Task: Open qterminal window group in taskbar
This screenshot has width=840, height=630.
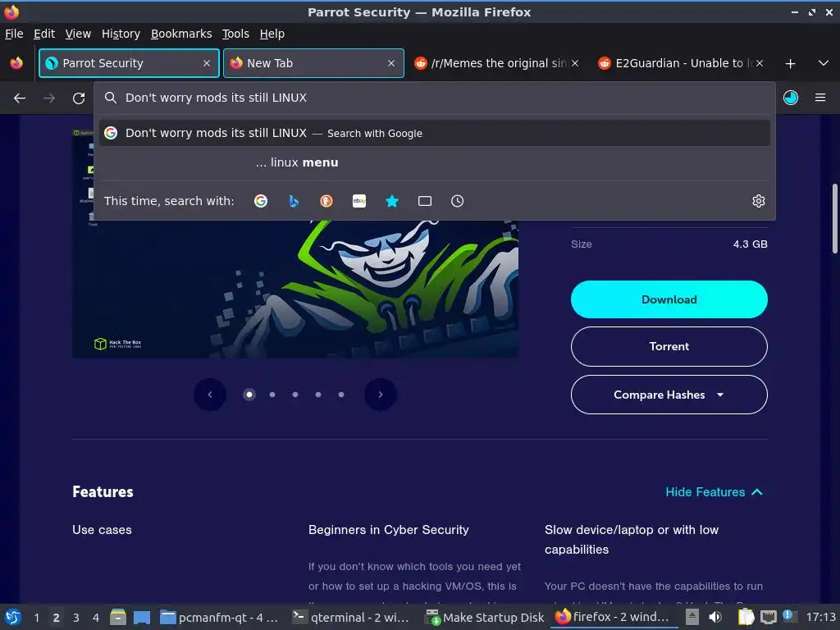Action: click(351, 618)
